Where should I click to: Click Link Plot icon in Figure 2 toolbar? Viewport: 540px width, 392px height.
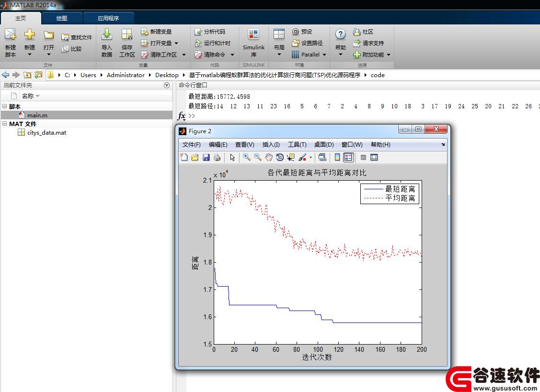coord(322,157)
